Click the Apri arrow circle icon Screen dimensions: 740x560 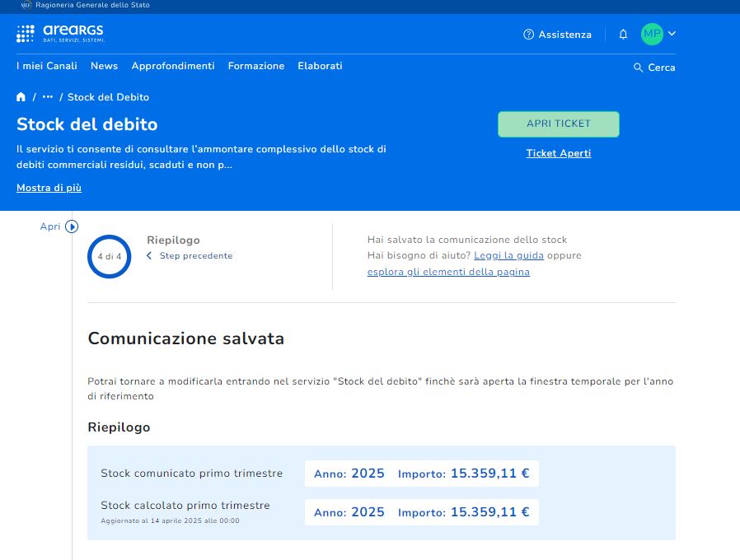point(72,226)
